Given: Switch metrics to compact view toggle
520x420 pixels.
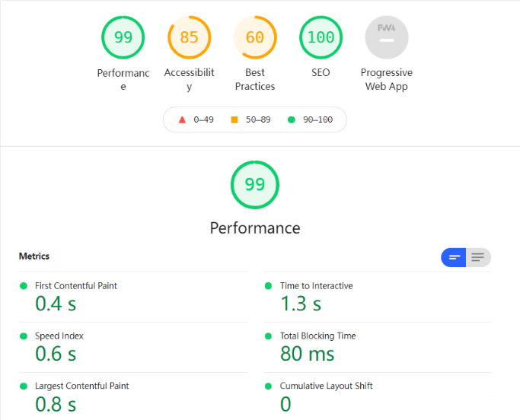Looking at the screenshot, I should pos(453,257).
